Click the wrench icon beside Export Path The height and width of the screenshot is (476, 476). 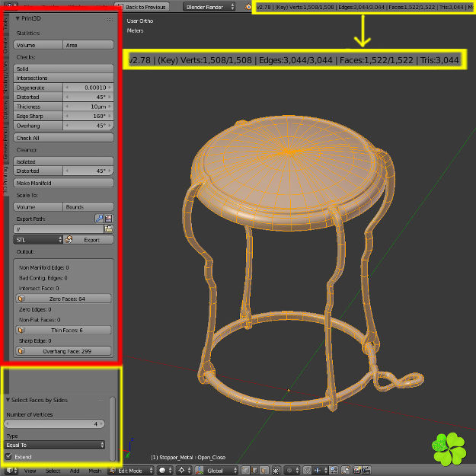[99, 219]
